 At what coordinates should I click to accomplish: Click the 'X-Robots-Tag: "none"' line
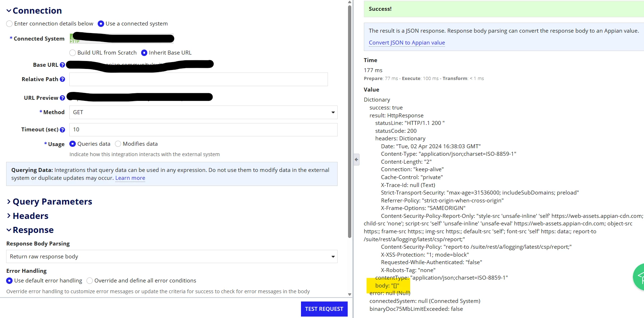pos(408,270)
